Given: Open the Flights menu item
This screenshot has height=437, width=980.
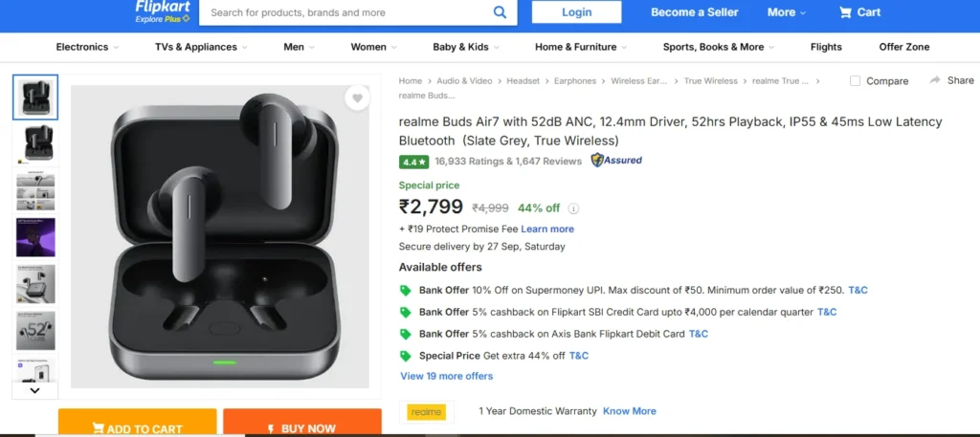Looking at the screenshot, I should [826, 47].
